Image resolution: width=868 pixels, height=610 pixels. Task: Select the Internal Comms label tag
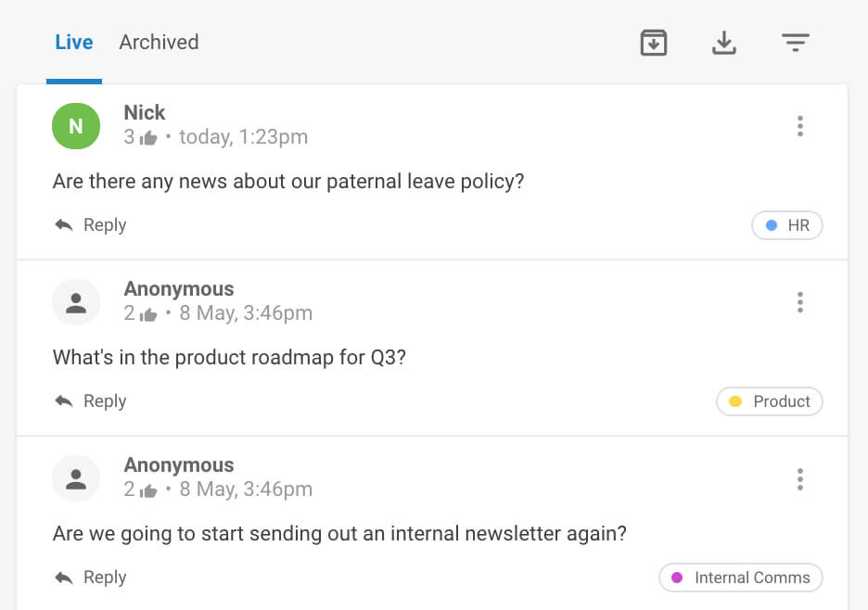[x=741, y=578]
